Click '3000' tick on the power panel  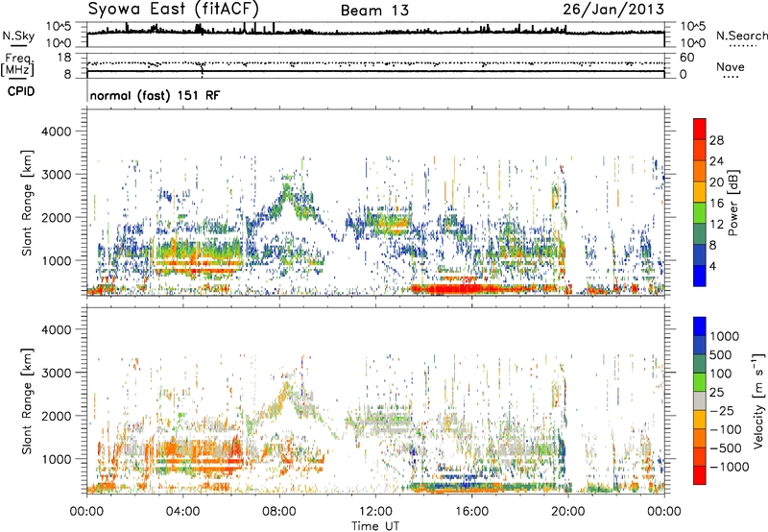56,175
